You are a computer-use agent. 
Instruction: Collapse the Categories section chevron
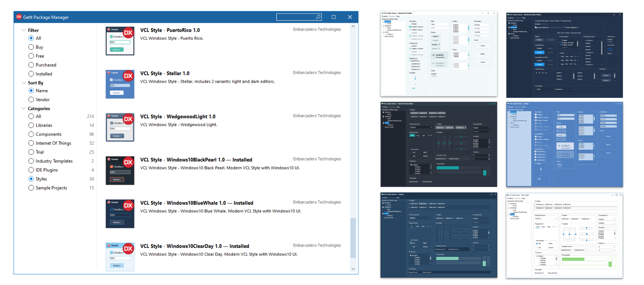click(24, 109)
